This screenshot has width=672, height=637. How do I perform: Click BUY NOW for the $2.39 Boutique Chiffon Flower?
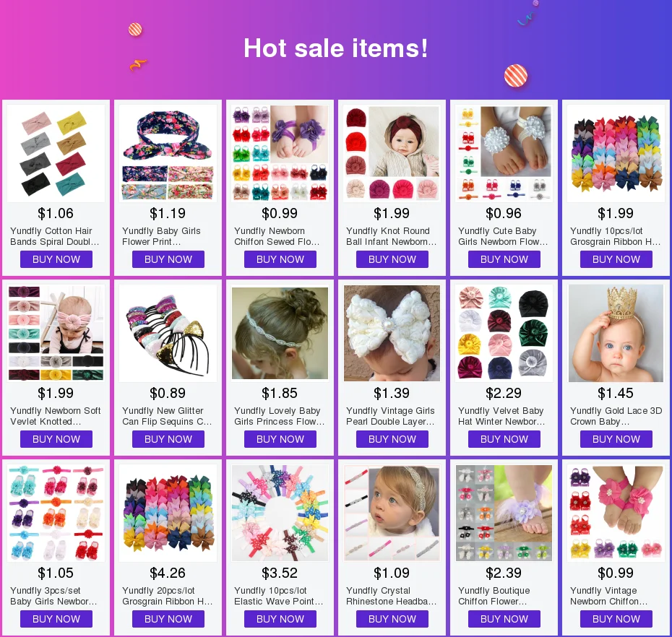click(x=504, y=619)
